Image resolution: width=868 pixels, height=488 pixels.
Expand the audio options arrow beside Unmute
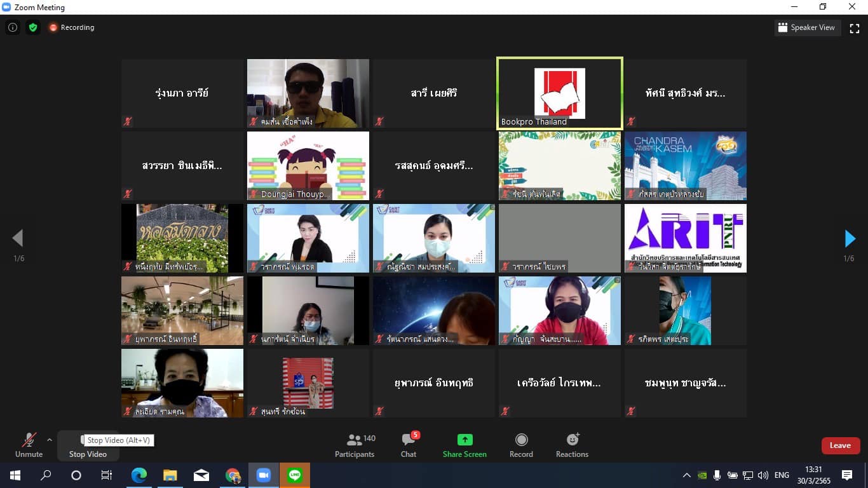pos(50,440)
